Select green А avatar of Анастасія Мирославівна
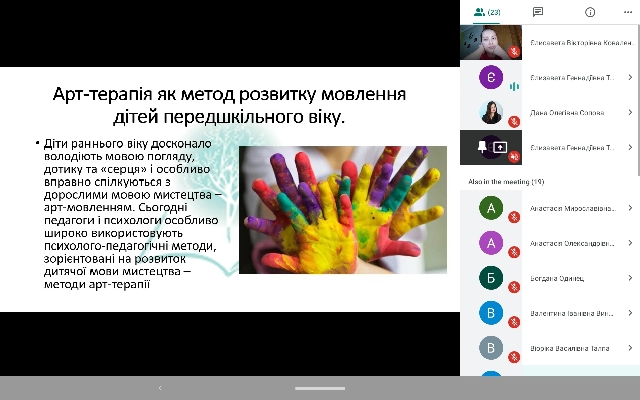640x400 pixels. click(491, 208)
